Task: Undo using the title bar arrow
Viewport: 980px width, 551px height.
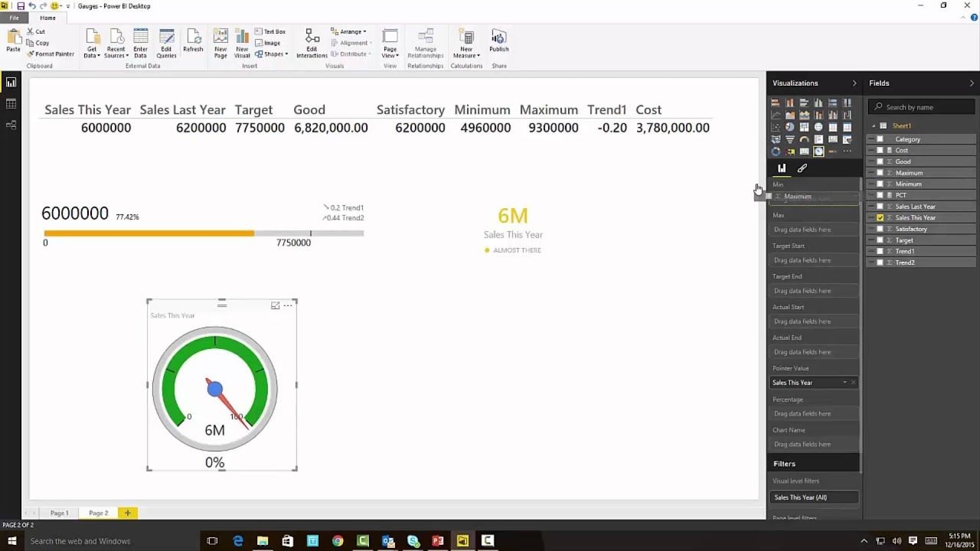Action: click(32, 6)
